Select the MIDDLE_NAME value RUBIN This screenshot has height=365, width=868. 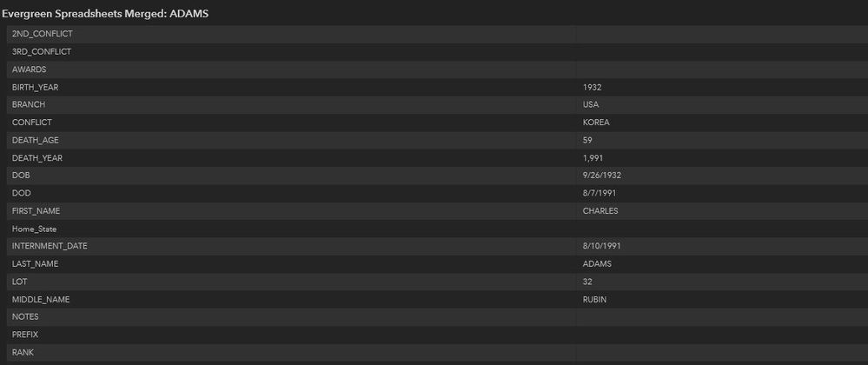click(x=596, y=299)
